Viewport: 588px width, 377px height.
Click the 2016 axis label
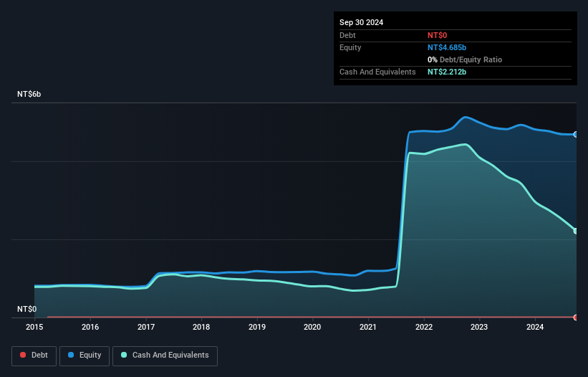click(90, 327)
